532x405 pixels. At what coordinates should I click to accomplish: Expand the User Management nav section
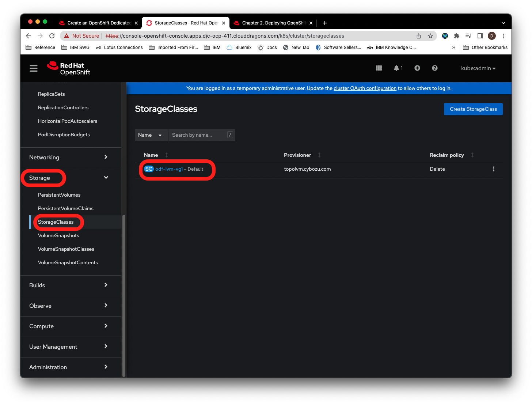pos(71,347)
